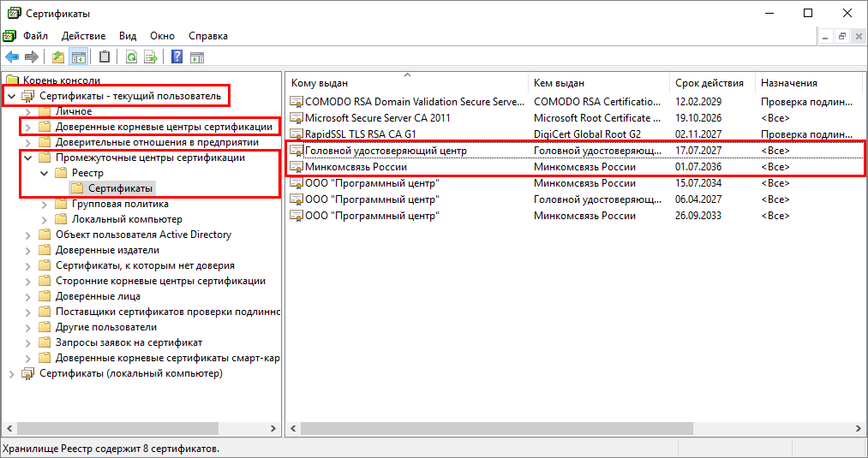
Task: Toggle the Show/Hide Console Tree icon
Action: (x=79, y=57)
